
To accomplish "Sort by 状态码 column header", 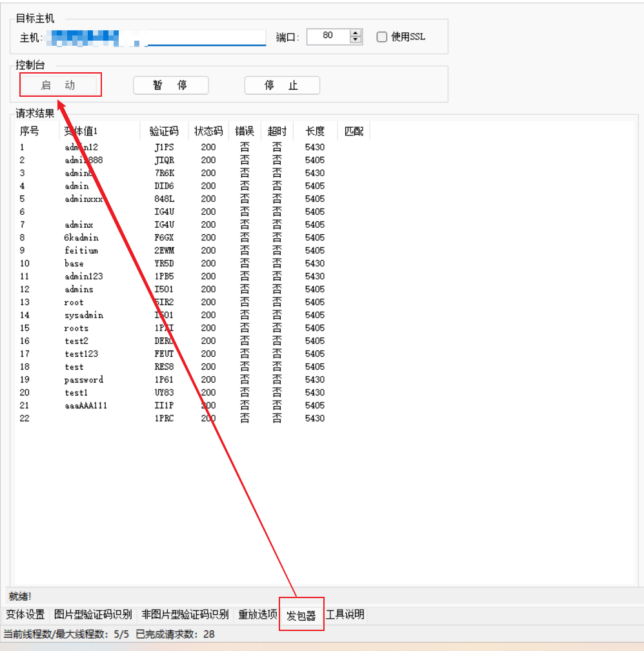I will 208,132.
